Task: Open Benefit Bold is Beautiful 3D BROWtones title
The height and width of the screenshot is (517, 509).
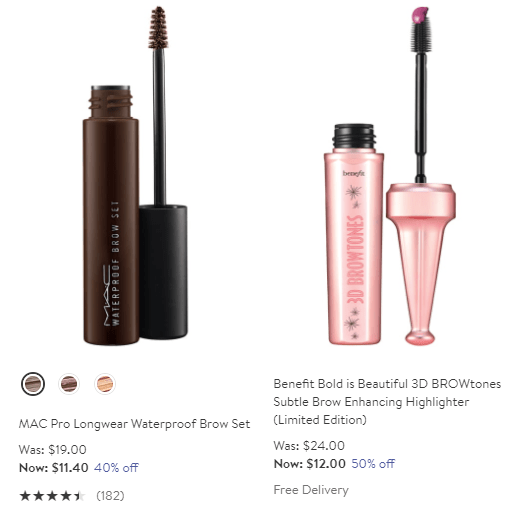Action: pyautogui.click(x=387, y=402)
